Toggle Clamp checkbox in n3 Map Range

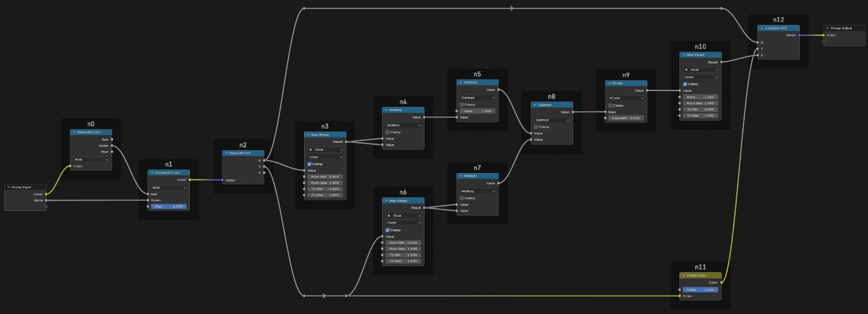click(x=309, y=164)
